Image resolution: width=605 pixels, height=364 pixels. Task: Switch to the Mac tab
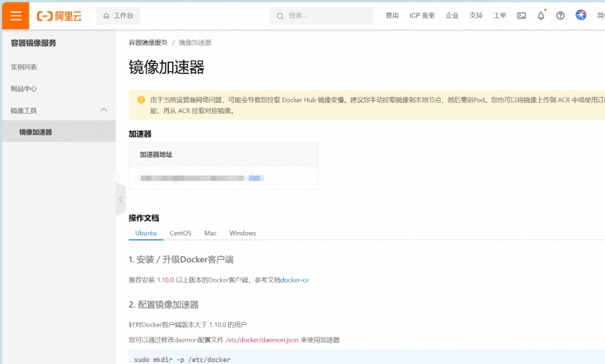pyautogui.click(x=210, y=233)
